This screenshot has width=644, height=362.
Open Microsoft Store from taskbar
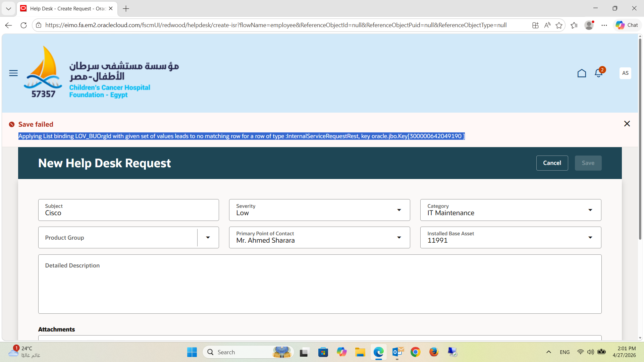tap(323, 352)
